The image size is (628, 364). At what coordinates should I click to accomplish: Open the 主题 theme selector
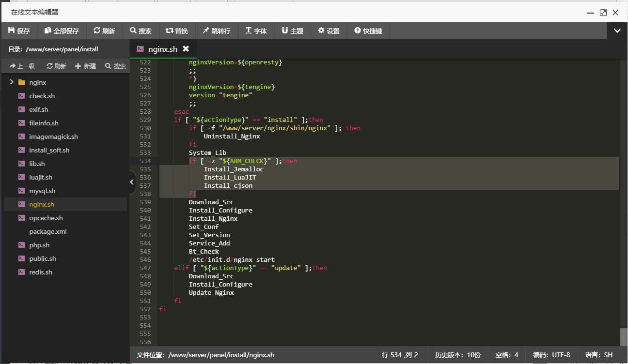292,31
